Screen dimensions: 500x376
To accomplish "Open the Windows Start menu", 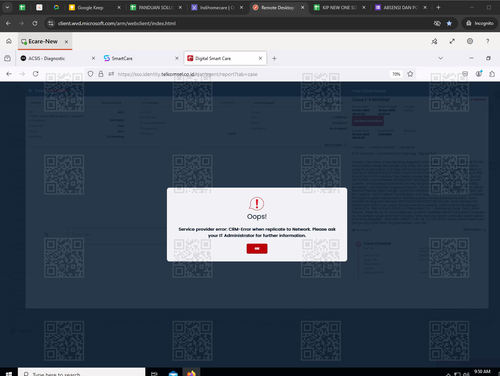I will coord(9,373).
